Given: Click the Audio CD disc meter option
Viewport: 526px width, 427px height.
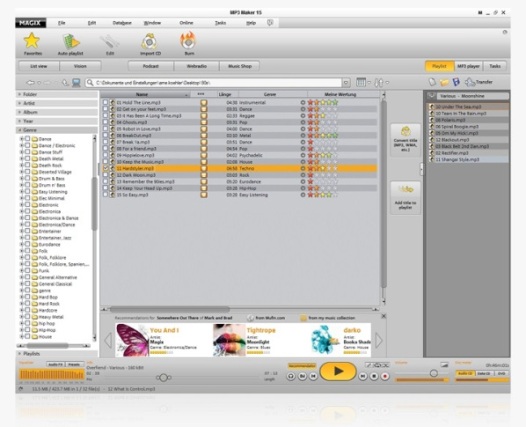Looking at the screenshot, I should (465, 373).
